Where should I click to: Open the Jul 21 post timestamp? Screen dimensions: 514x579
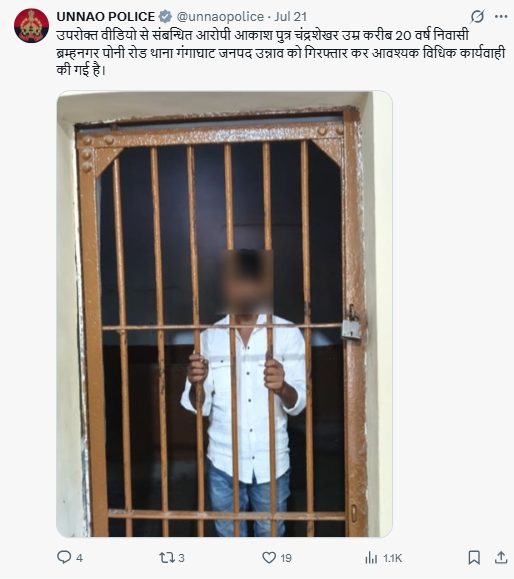(291, 17)
